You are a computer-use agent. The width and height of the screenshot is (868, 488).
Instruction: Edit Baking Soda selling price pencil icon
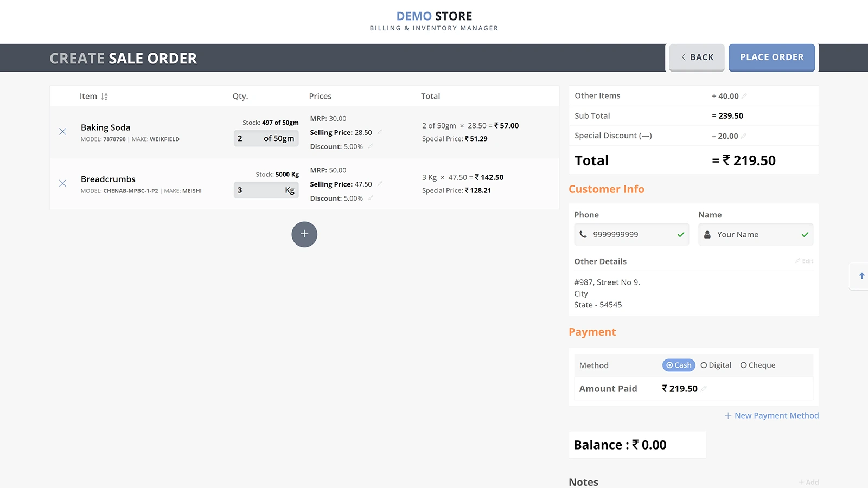click(x=380, y=132)
